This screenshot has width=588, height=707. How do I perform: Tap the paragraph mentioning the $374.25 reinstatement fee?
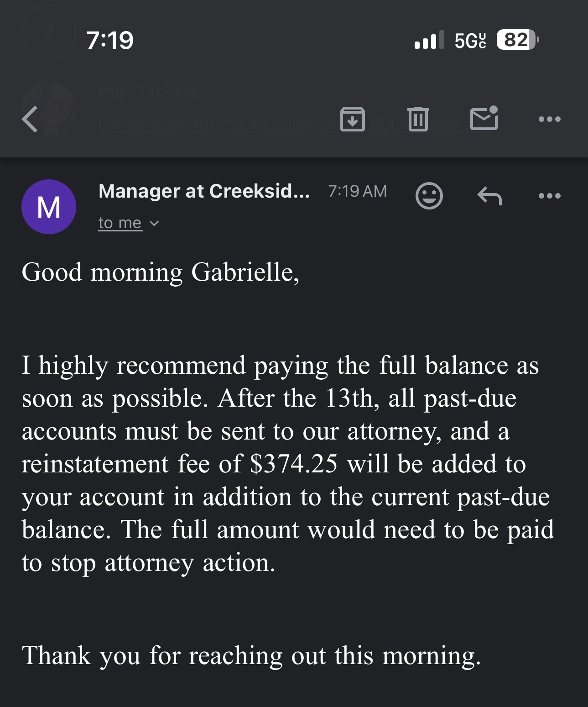click(287, 464)
